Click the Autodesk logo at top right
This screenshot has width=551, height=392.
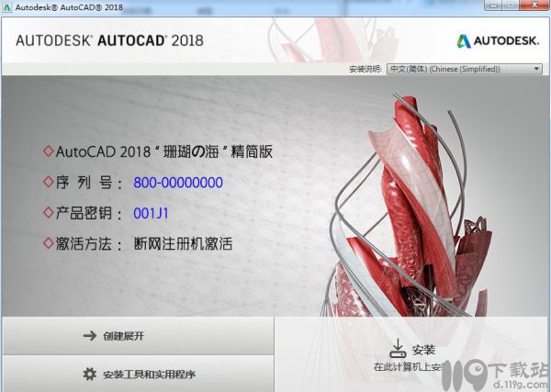pos(498,40)
